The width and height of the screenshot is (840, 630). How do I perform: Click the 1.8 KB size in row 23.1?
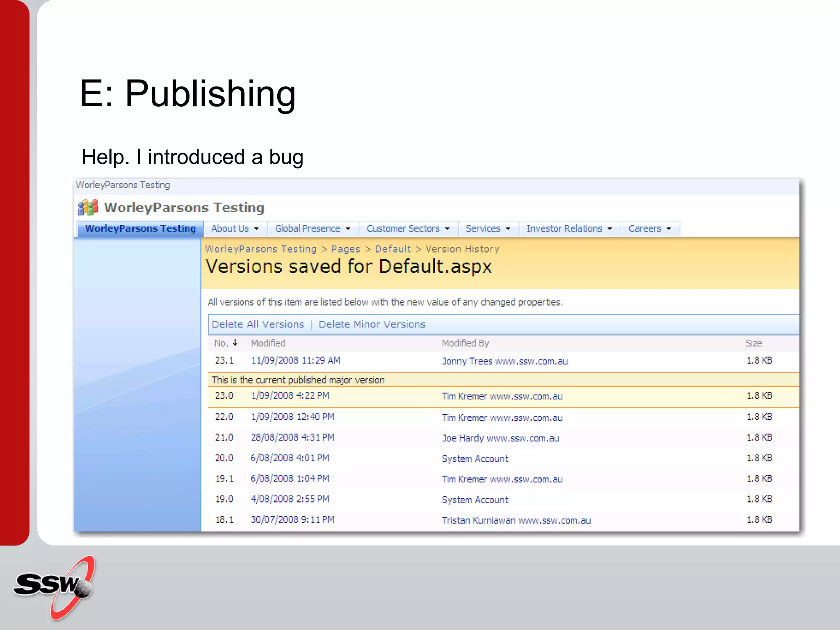[x=759, y=361]
